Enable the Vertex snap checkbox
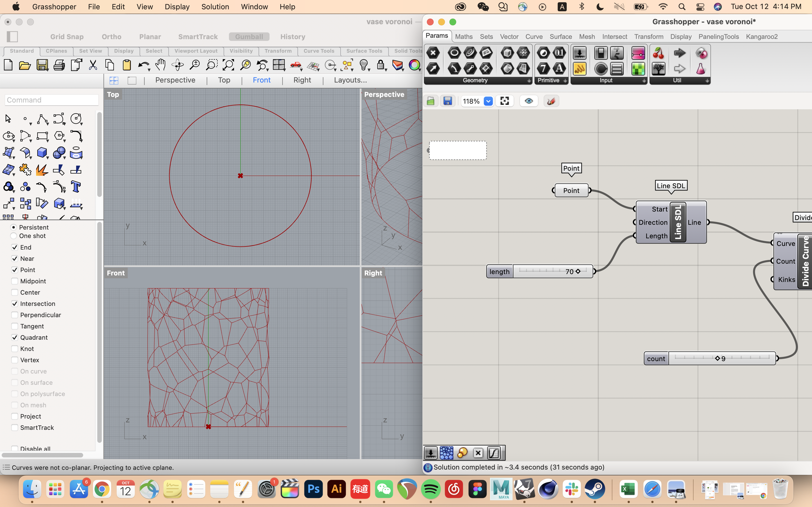812x507 pixels. [x=14, y=359]
